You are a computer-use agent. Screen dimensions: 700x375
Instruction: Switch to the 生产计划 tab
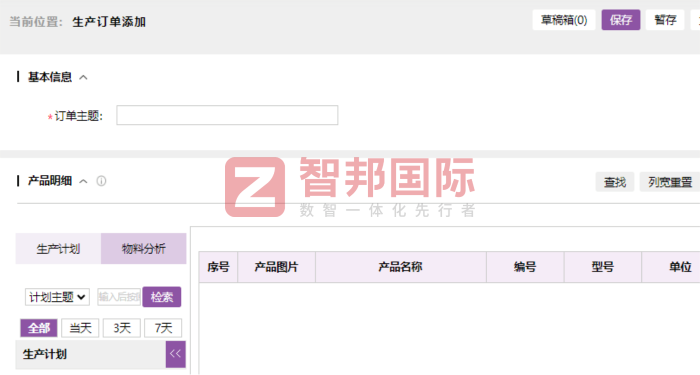(58, 249)
